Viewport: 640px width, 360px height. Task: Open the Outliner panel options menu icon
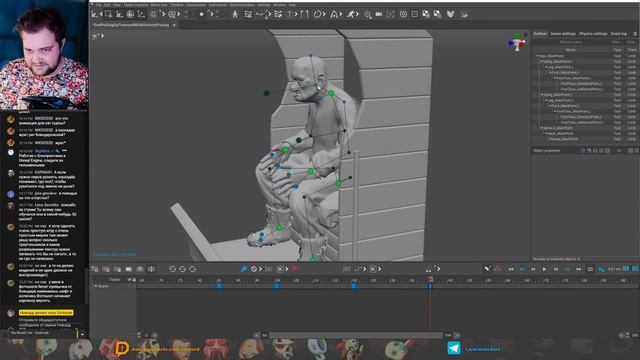(x=635, y=33)
